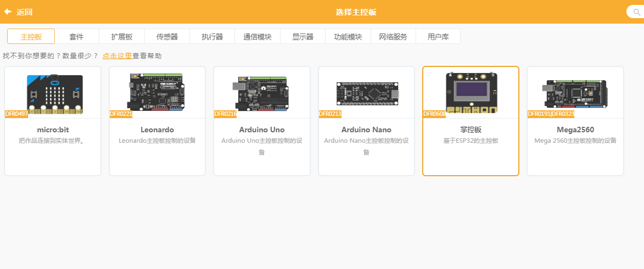The image size is (644, 269).
Task: Choose the Leonardo board image
Action: pyautogui.click(x=157, y=93)
